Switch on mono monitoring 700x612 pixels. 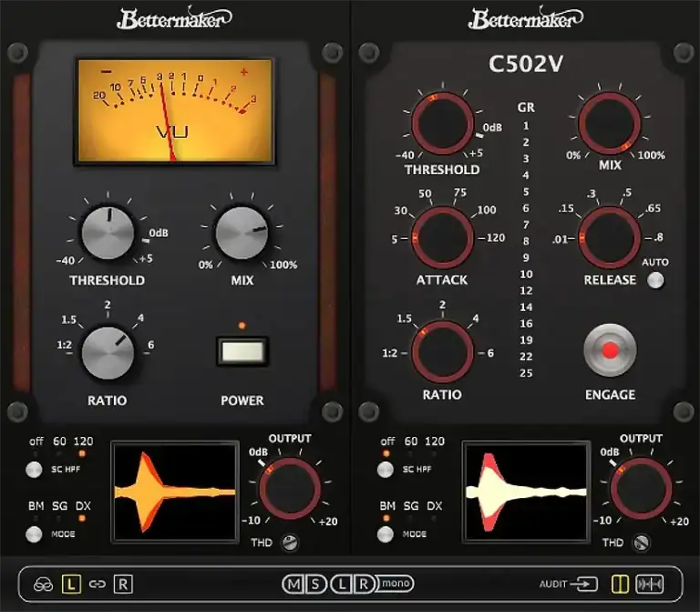click(x=396, y=584)
